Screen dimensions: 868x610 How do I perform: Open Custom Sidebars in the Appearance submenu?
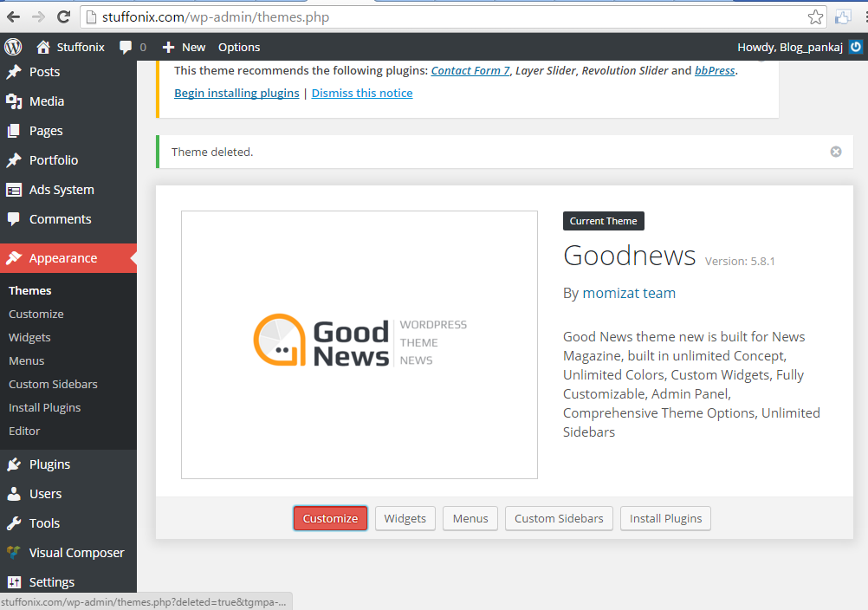[53, 384]
